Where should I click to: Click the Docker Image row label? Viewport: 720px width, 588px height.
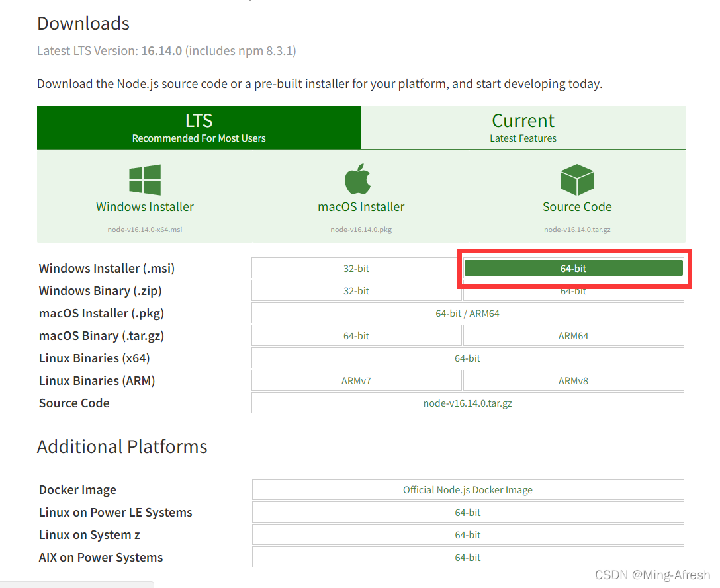point(77,489)
